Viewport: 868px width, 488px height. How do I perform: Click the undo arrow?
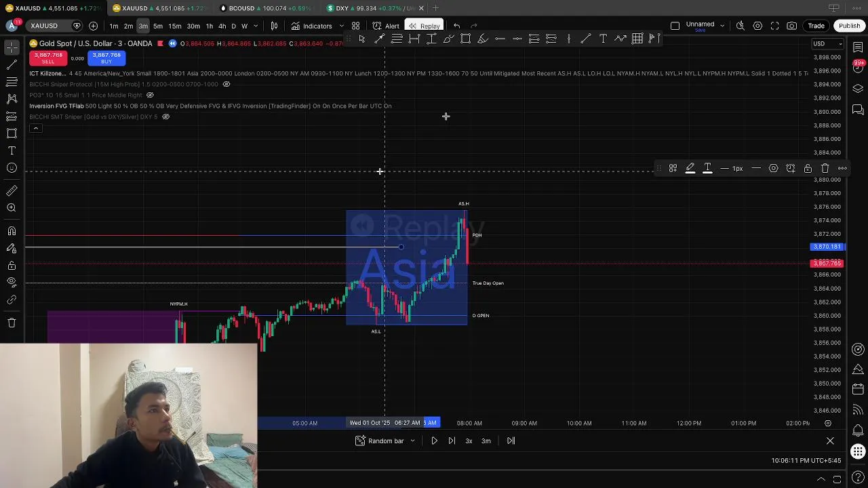click(456, 26)
